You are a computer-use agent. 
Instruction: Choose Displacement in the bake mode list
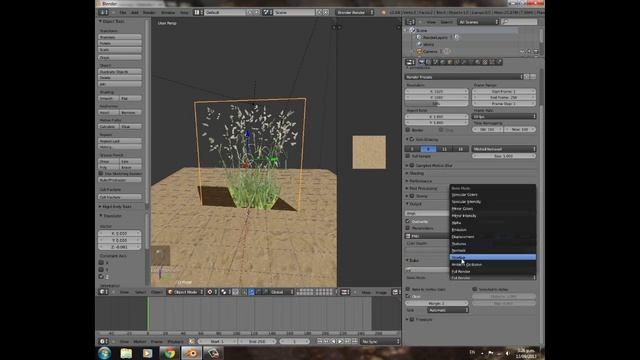click(x=493, y=237)
